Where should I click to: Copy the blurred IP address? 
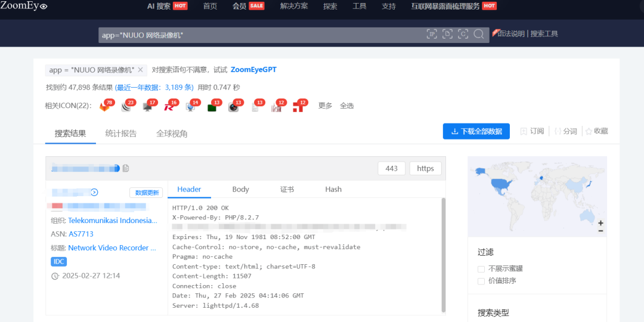pyautogui.click(x=126, y=168)
